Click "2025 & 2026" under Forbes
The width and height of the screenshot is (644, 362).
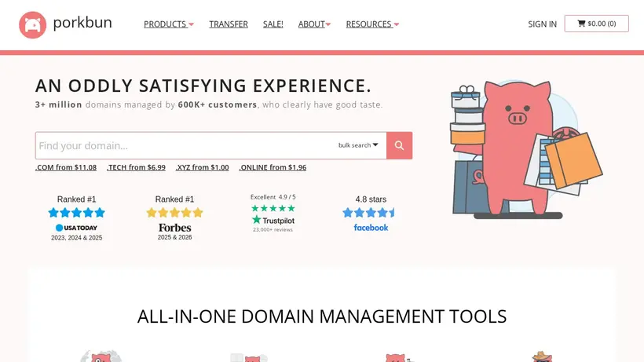click(174, 237)
